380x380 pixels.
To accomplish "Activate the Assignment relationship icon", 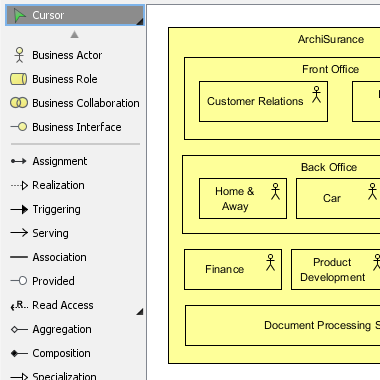I will click(19, 161).
